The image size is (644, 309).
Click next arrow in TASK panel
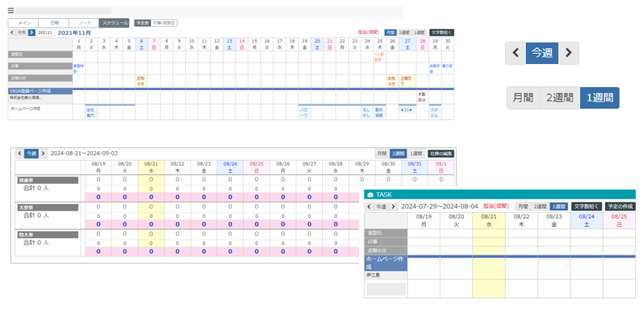click(394, 206)
